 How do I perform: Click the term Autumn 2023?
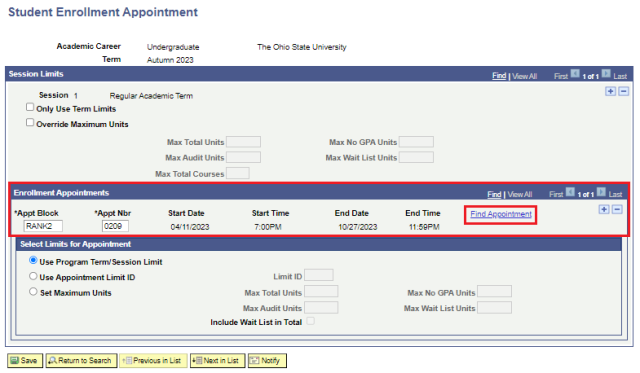[x=170, y=60]
